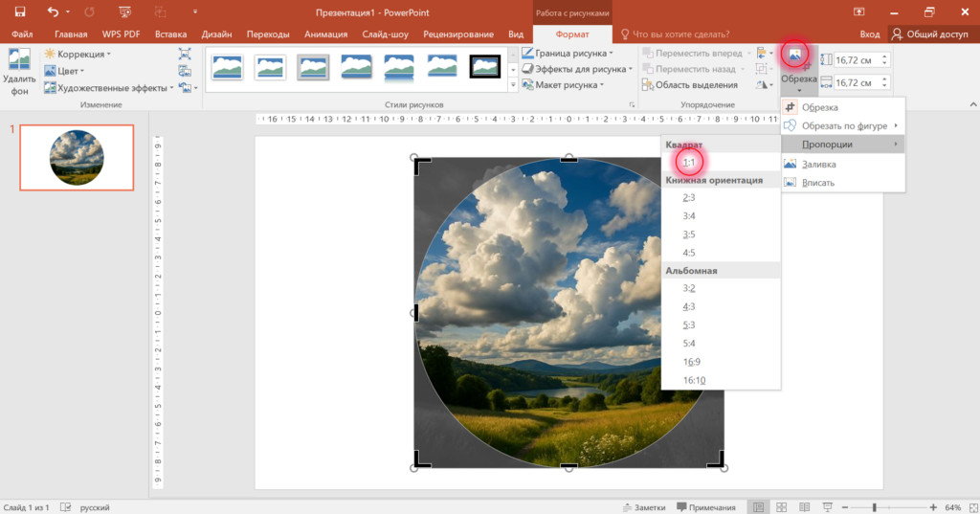980x514 pixels.
Task: Select slide 1 thumbnail in the panel
Action: point(77,158)
